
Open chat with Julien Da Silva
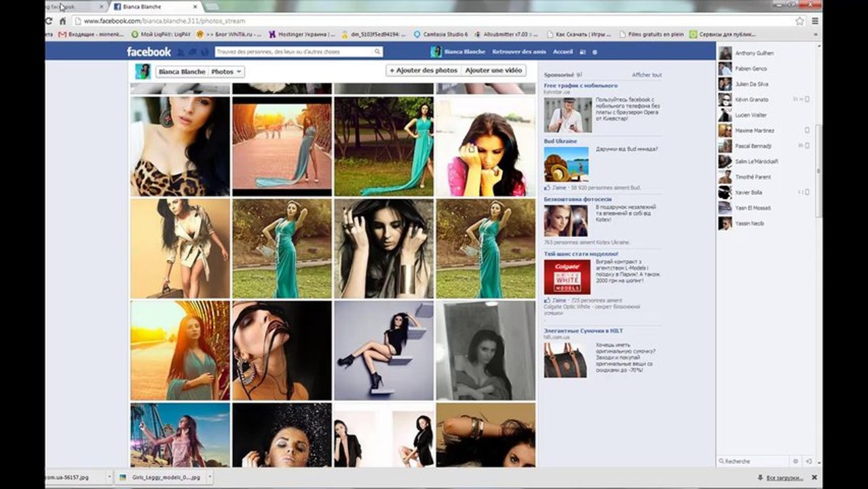[x=766, y=84]
